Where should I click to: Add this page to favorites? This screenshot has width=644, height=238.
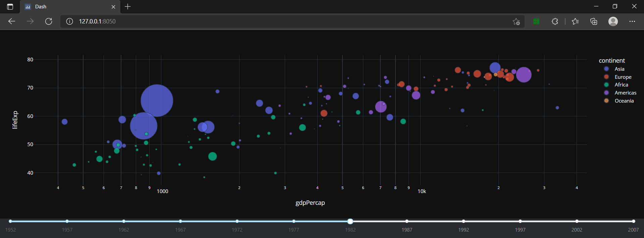coord(516,21)
